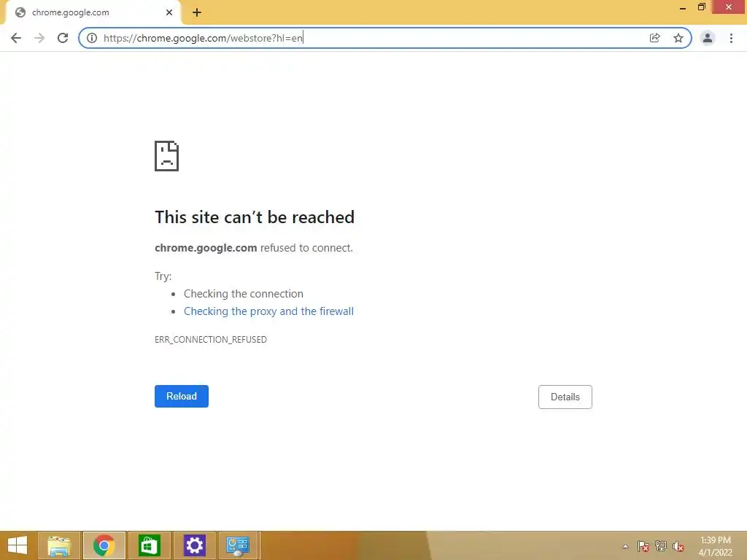Click Chrome icon in taskbar
Screen dimensions: 747x560
tap(104, 545)
